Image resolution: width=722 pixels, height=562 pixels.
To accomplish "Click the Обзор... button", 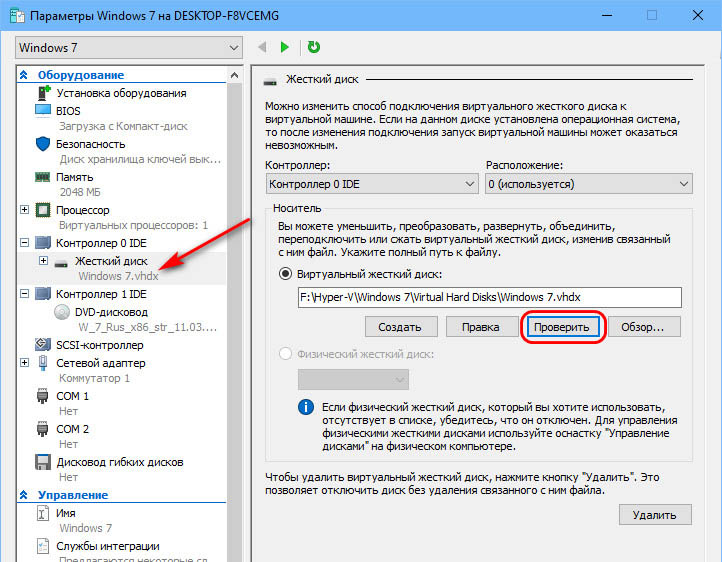I will point(644,327).
